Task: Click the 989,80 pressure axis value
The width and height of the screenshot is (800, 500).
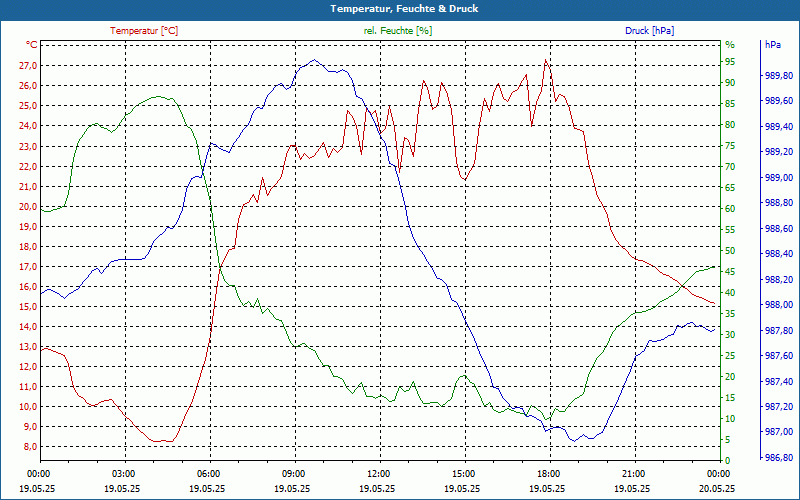Action: (779, 76)
